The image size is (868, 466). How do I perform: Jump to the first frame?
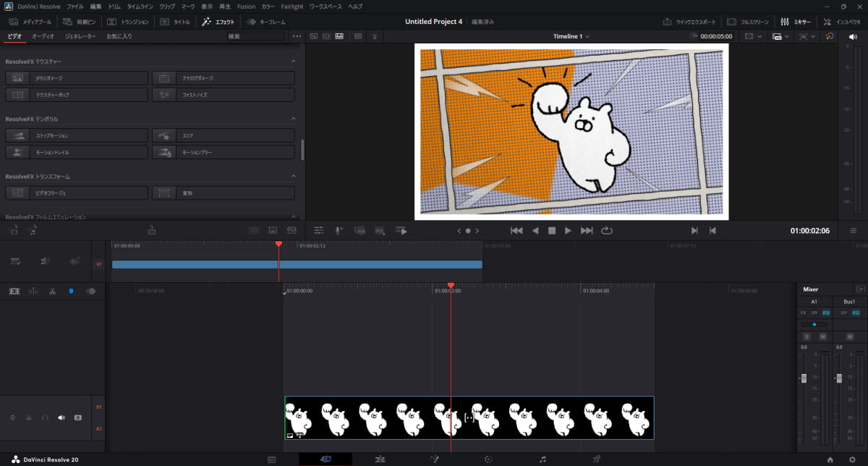click(516, 230)
